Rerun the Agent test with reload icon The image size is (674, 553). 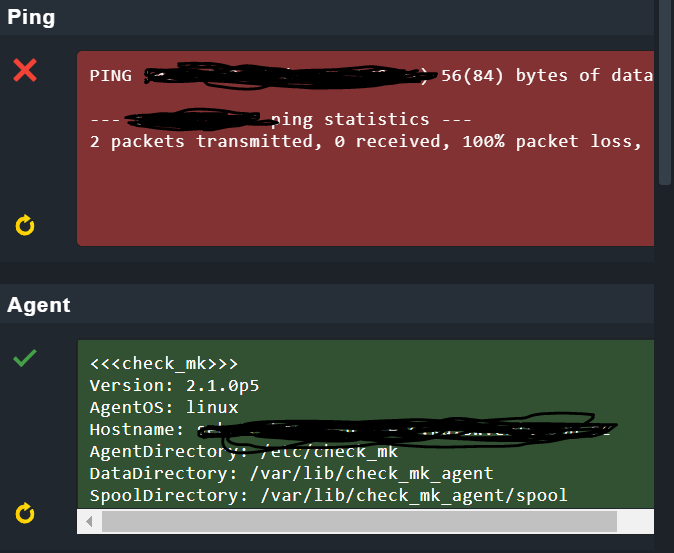(25, 514)
